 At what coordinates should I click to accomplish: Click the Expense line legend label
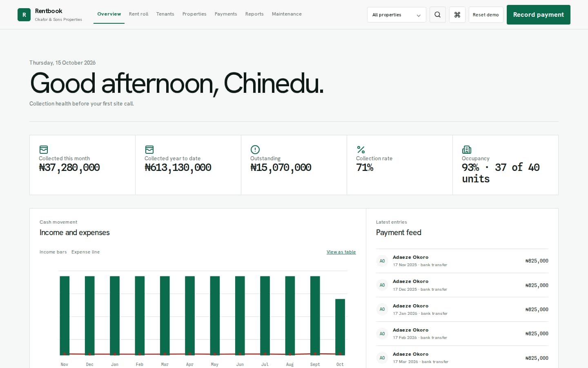pyautogui.click(x=85, y=252)
